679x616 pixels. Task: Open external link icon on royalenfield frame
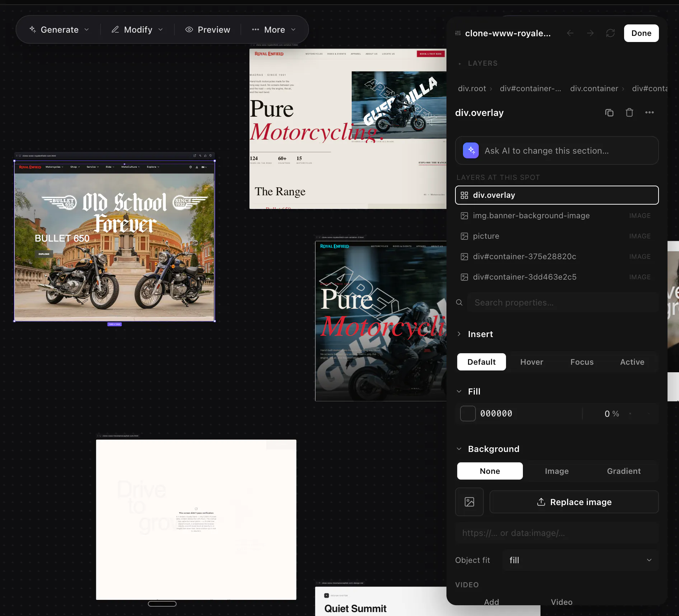click(195, 156)
